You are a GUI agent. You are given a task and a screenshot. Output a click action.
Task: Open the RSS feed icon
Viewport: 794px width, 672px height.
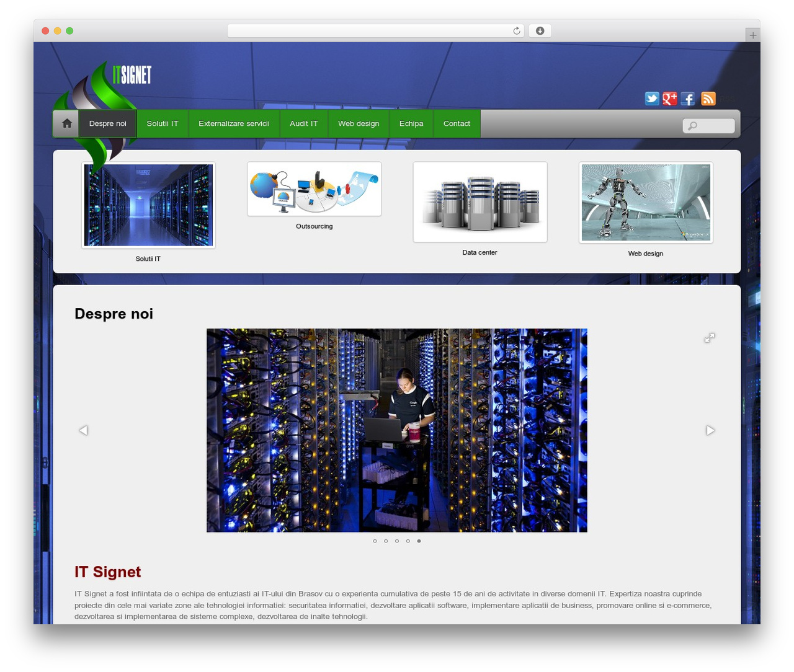click(x=708, y=99)
